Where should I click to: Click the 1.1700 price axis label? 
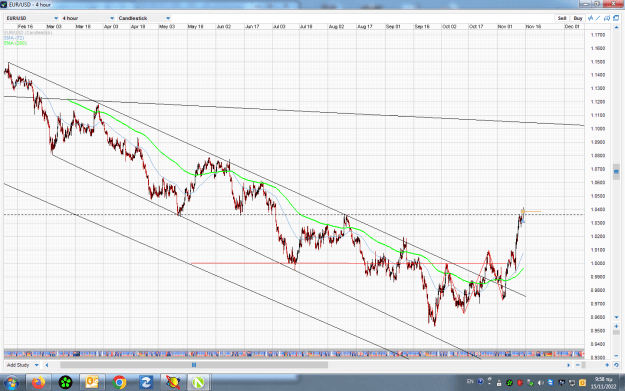pos(598,35)
